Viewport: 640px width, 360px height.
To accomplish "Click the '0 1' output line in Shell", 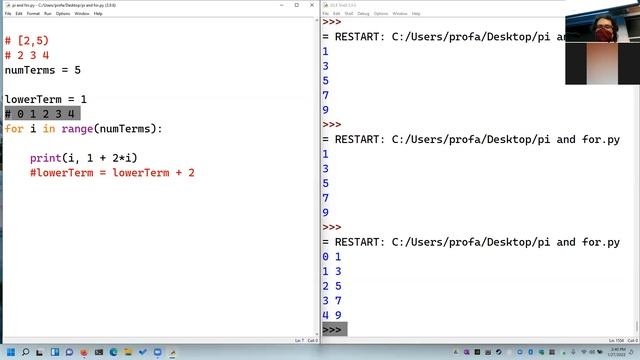I will [332, 257].
